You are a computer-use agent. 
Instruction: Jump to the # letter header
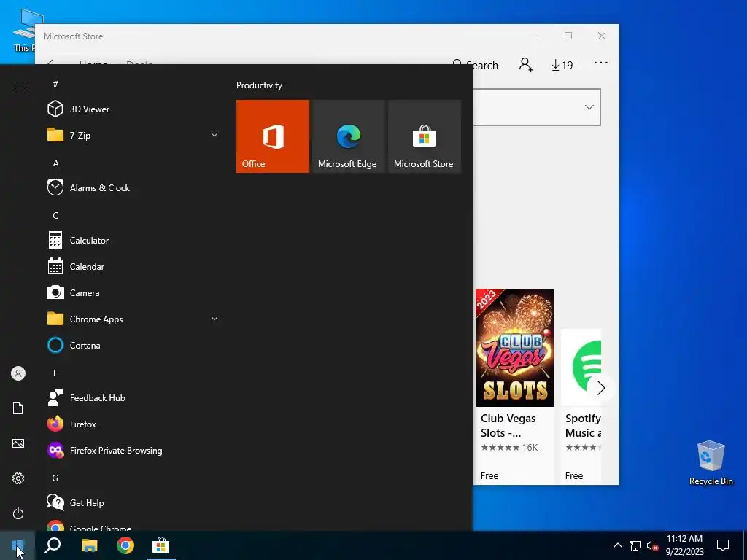[x=55, y=84]
